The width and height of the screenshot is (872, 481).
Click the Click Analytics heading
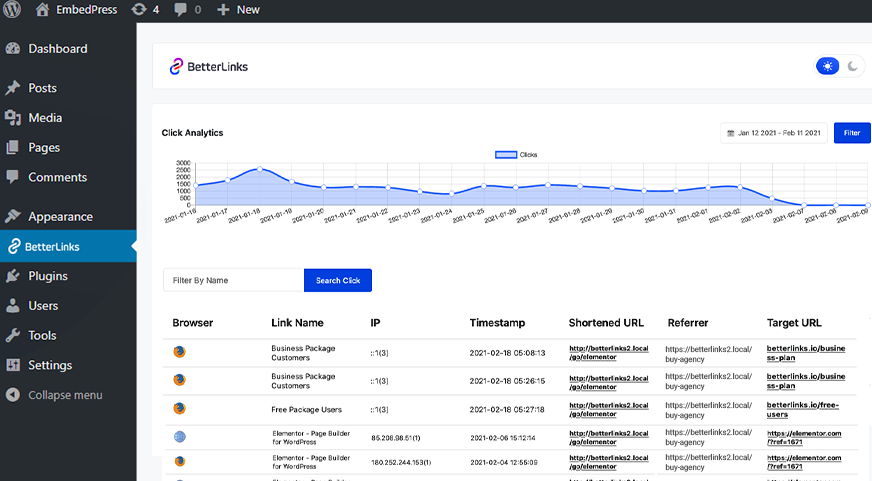tap(192, 132)
